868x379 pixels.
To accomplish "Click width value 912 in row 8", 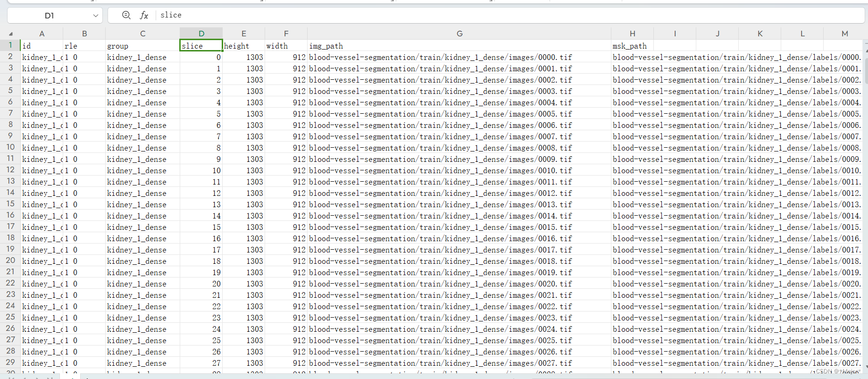I will click(x=286, y=125).
